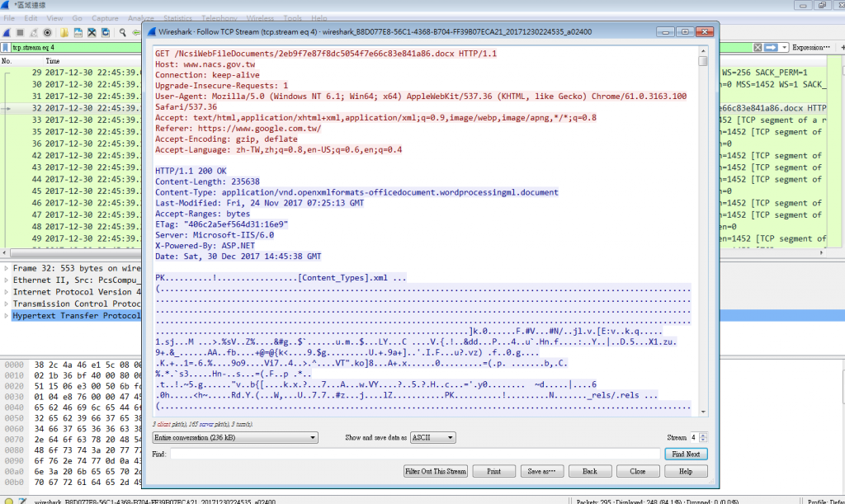The height and width of the screenshot is (504, 845).
Task: Click the Follow TCP Stream title shark icon
Action: (x=152, y=32)
